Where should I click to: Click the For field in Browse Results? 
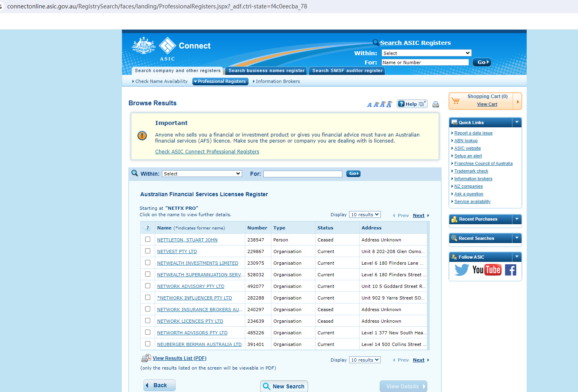pyautogui.click(x=303, y=174)
